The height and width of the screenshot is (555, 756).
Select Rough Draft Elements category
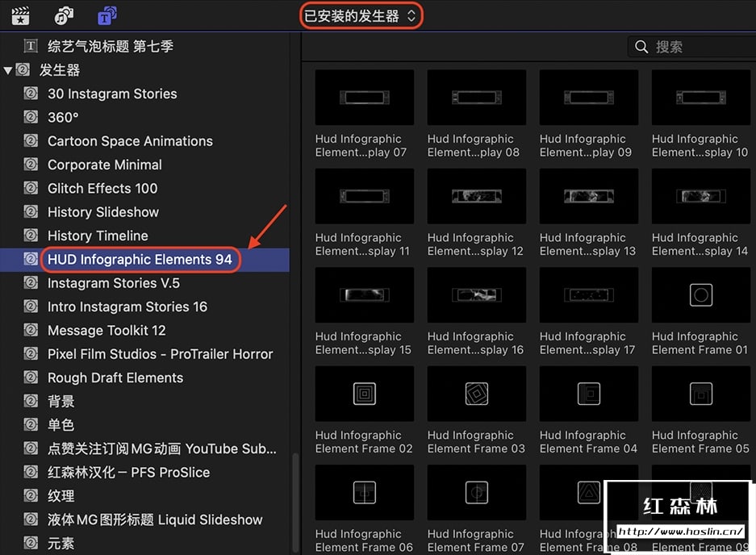point(115,378)
